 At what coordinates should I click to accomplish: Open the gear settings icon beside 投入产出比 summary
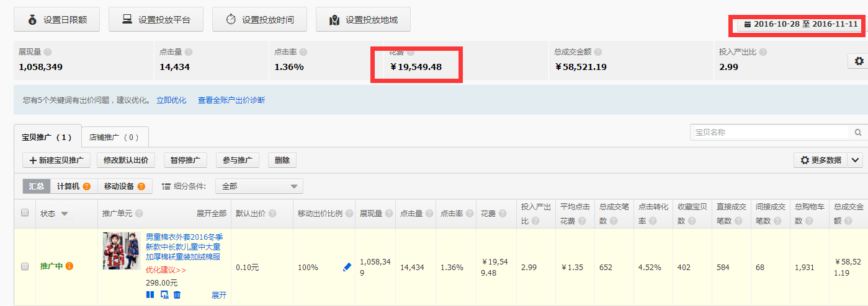tap(859, 61)
